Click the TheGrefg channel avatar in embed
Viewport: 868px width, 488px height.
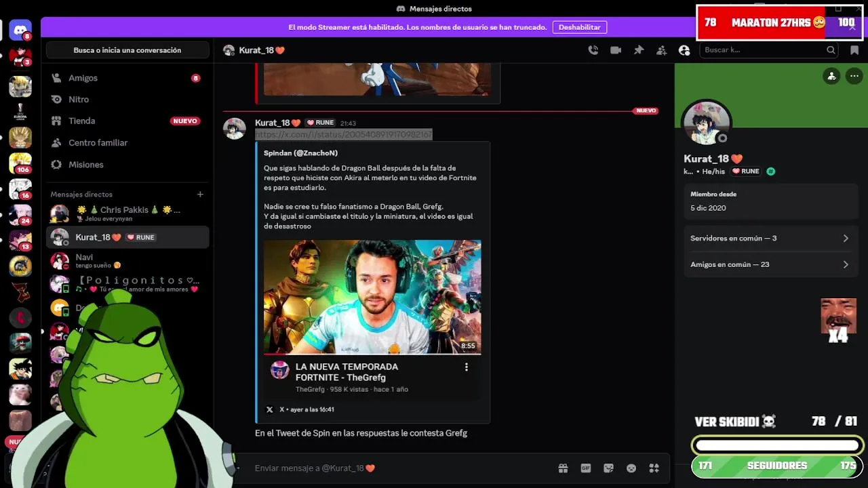click(x=279, y=369)
